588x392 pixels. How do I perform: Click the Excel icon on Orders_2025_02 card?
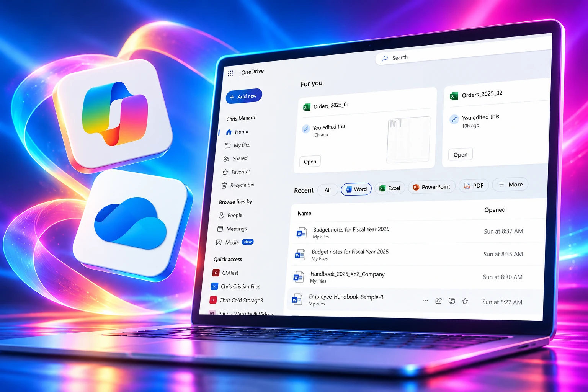click(454, 96)
